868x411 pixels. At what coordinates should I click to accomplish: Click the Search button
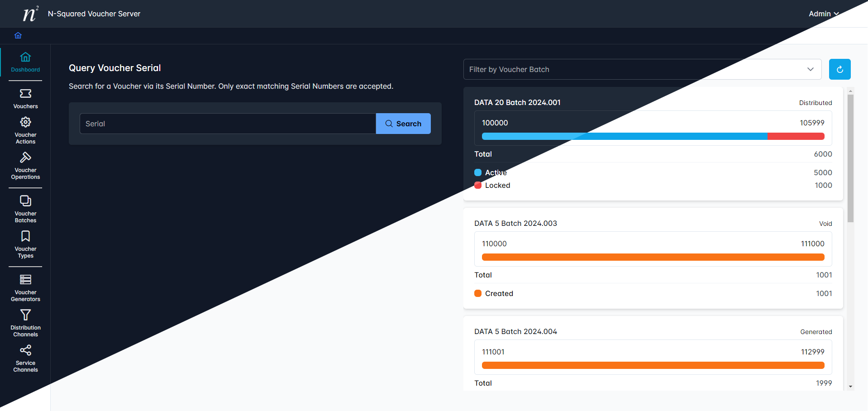click(x=403, y=124)
